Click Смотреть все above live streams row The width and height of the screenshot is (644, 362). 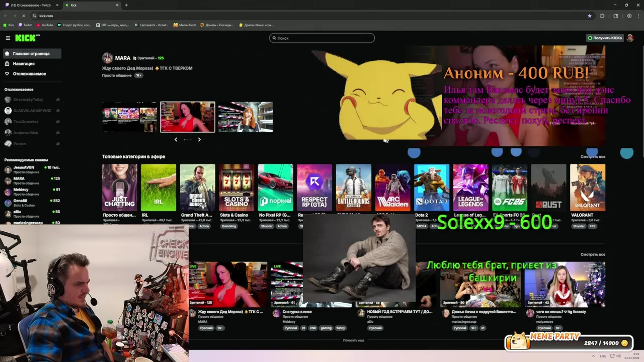[x=593, y=254]
